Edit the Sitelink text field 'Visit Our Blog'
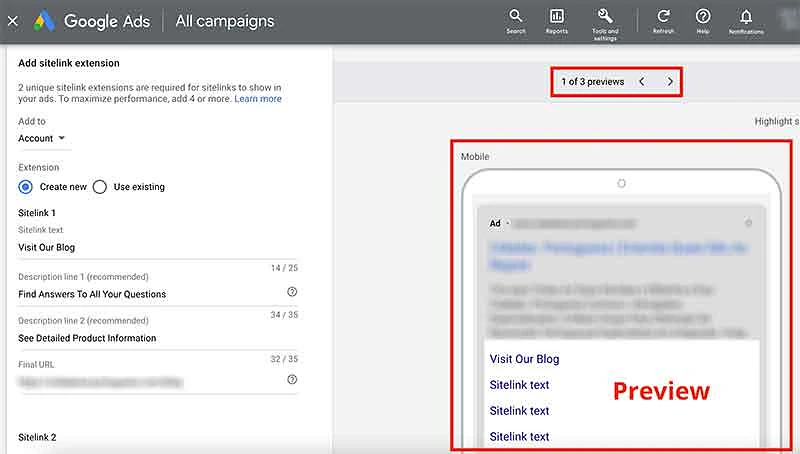The width and height of the screenshot is (800, 454). (x=158, y=247)
